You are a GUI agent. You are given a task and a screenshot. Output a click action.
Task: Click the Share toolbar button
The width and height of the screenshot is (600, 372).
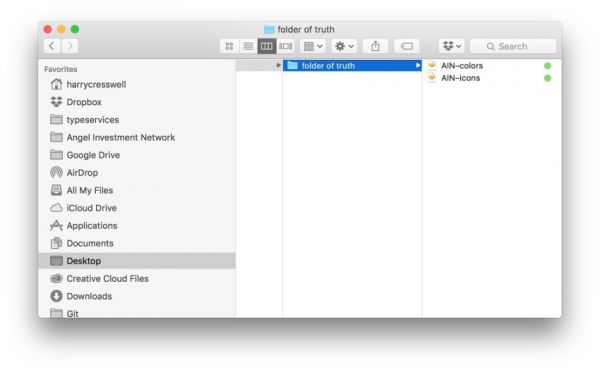375,46
